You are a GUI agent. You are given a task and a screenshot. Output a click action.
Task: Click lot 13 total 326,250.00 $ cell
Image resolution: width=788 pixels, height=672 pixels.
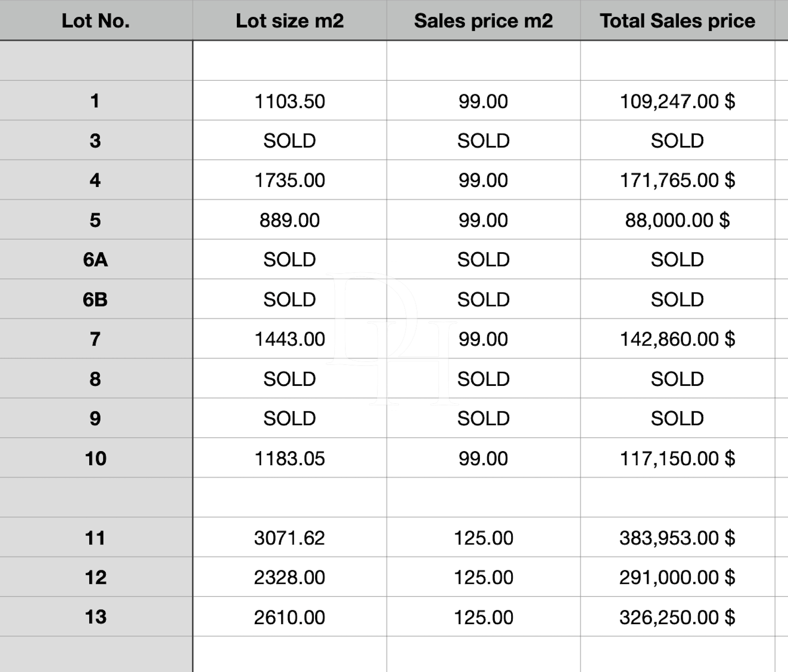677,617
